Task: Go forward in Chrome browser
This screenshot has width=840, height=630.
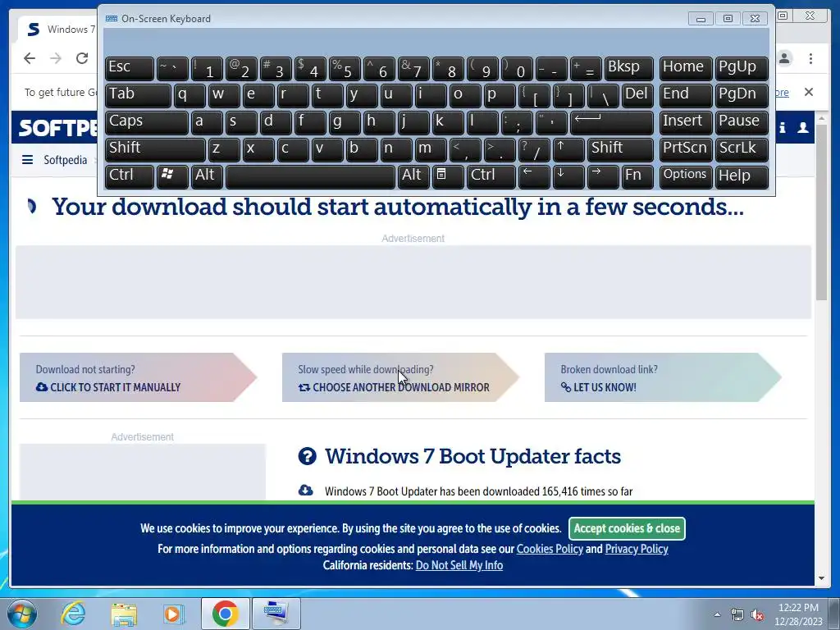Action: click(x=56, y=58)
